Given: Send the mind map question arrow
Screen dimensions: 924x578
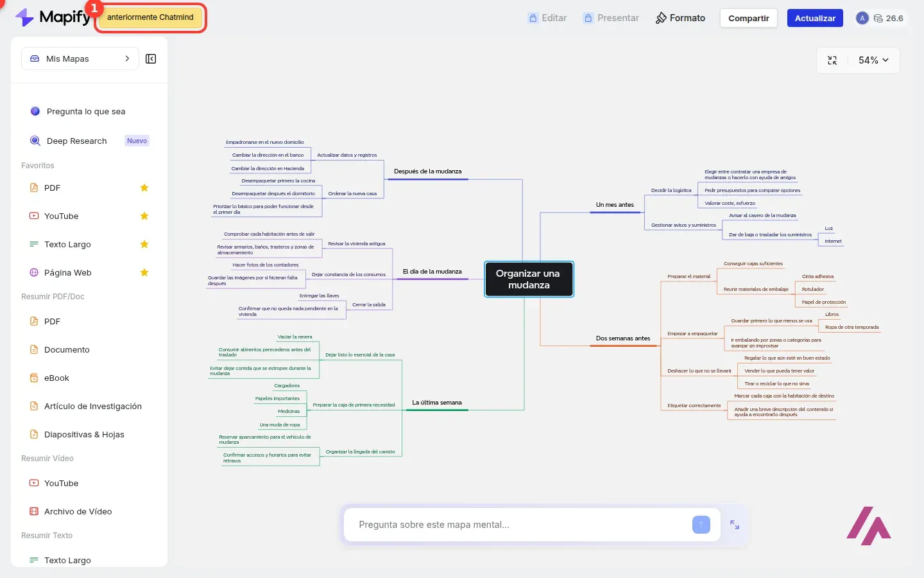Looking at the screenshot, I should coord(701,525).
